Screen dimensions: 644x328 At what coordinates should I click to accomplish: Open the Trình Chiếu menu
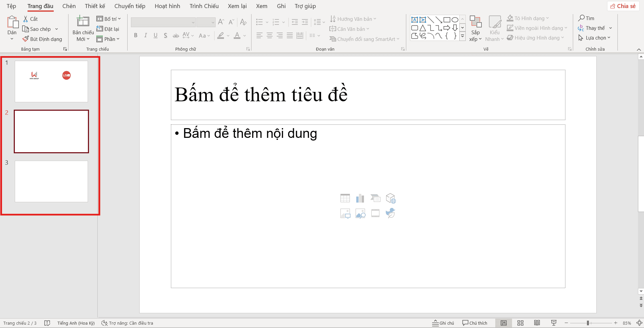coord(204,6)
